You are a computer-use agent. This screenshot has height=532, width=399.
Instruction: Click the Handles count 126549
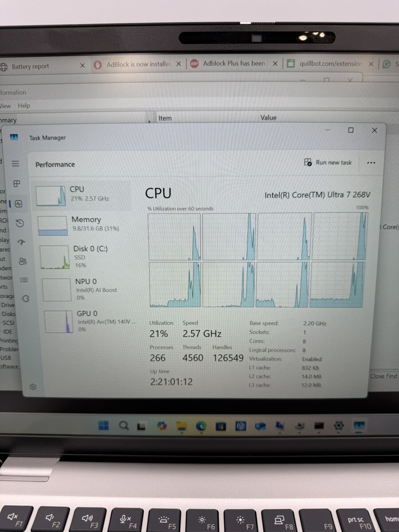pyautogui.click(x=228, y=358)
